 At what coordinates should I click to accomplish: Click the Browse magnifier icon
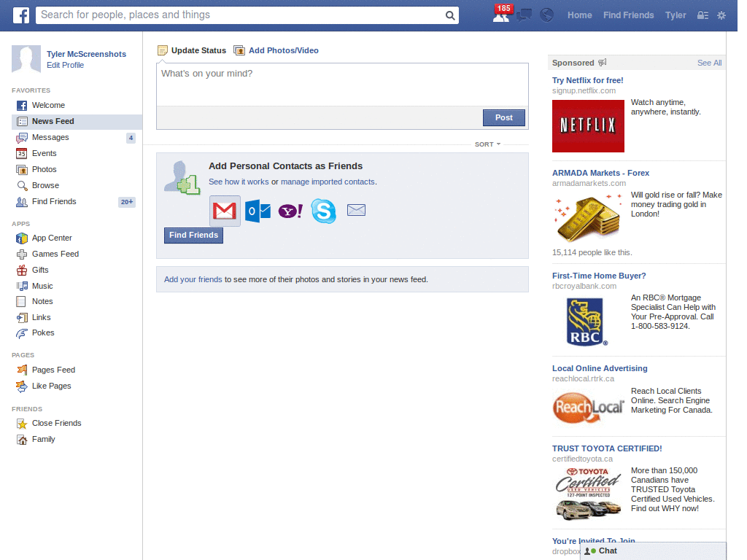click(x=21, y=186)
